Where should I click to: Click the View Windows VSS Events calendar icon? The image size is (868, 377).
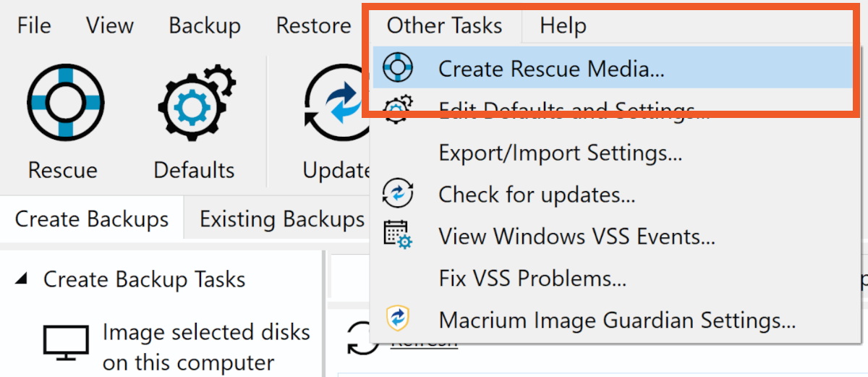click(397, 236)
